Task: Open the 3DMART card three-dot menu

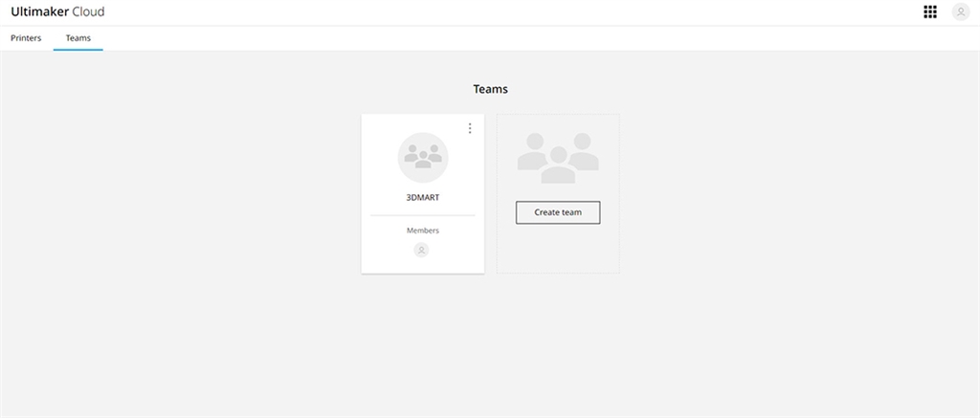Action: pos(469,128)
